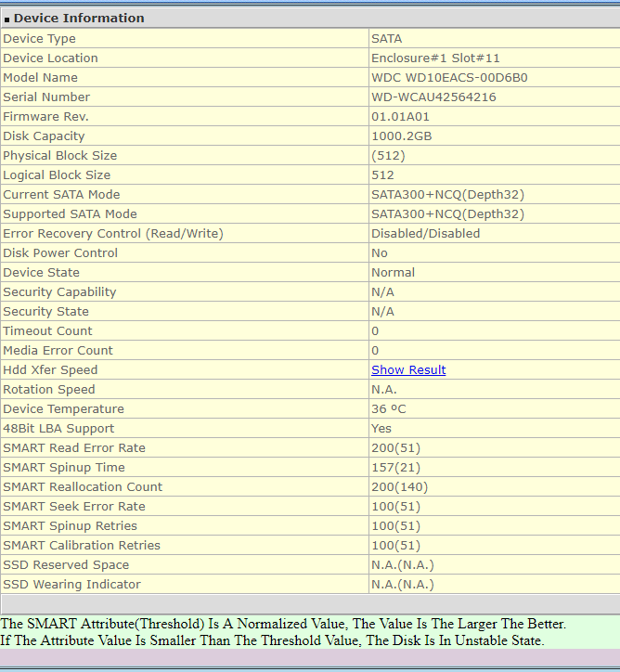620x672 pixels.
Task: Select SMART Read Error Rate value 200(51)
Action: 396,448
